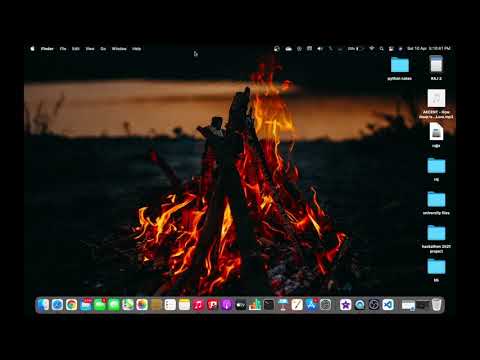Open the Apple menu
Screen dimensions: 480x360
pyautogui.click(x=32, y=48)
